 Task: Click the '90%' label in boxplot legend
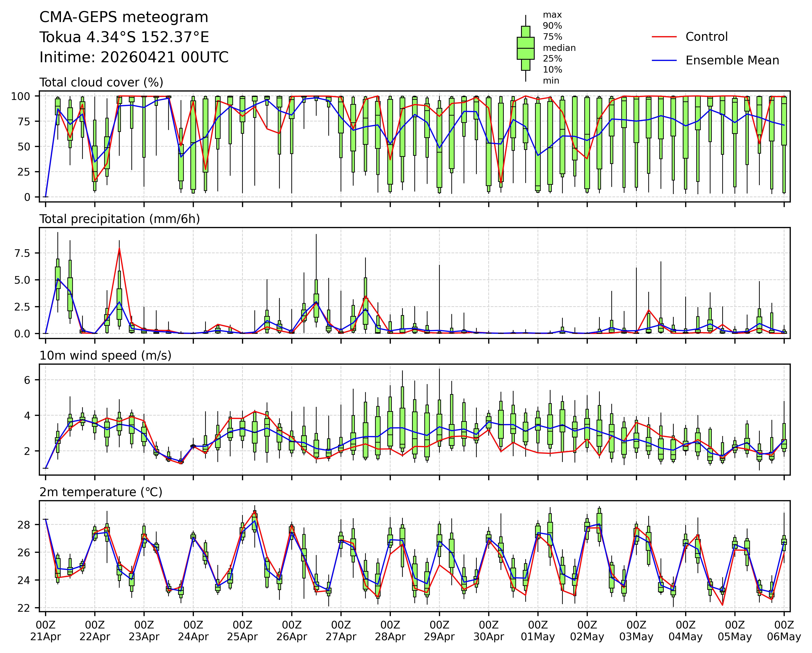pyautogui.click(x=552, y=26)
